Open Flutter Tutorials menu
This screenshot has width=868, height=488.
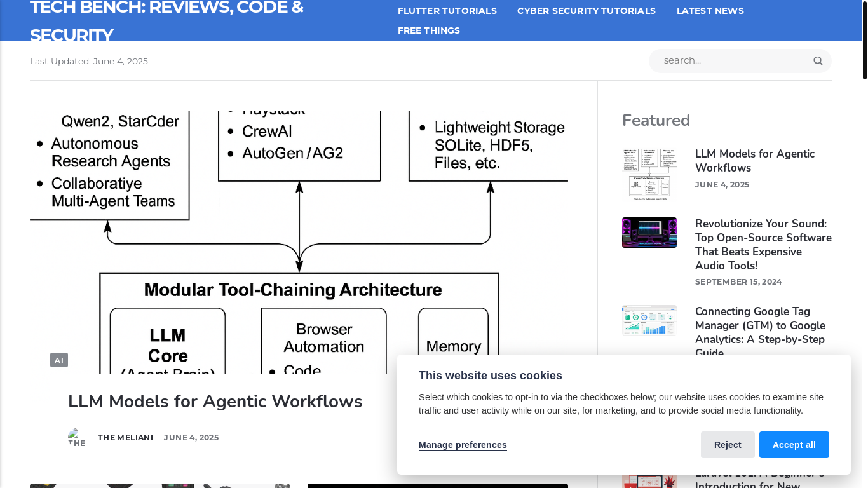(447, 11)
